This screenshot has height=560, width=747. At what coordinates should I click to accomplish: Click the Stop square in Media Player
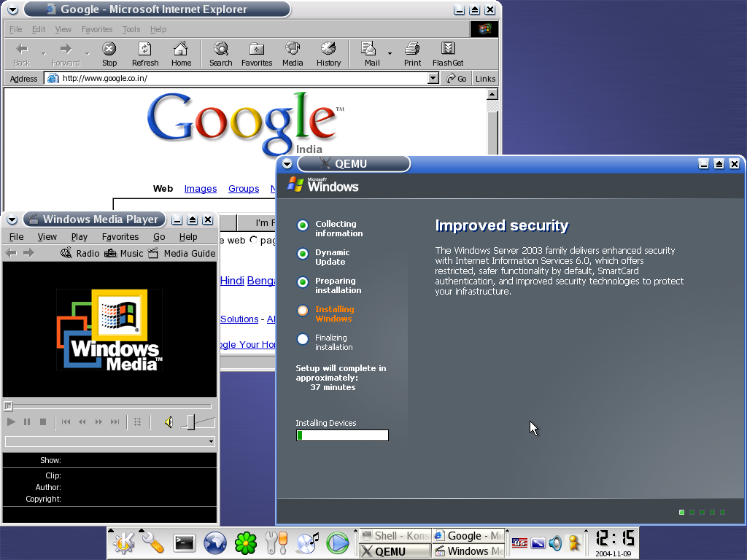43,422
